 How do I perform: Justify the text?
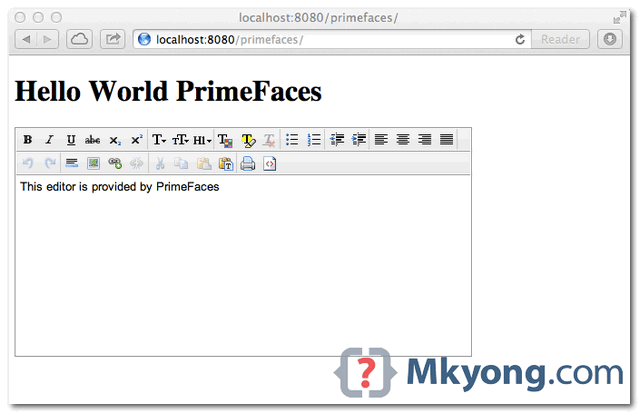(x=447, y=140)
